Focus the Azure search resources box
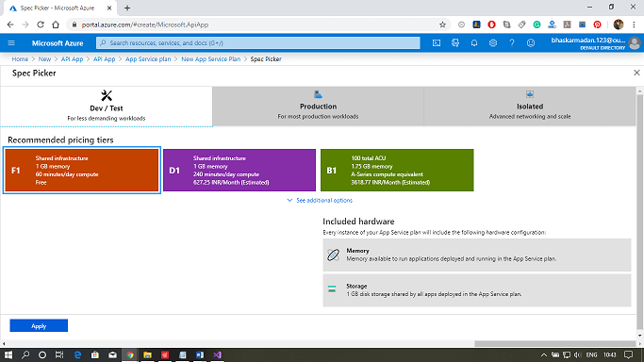 tap(258, 43)
